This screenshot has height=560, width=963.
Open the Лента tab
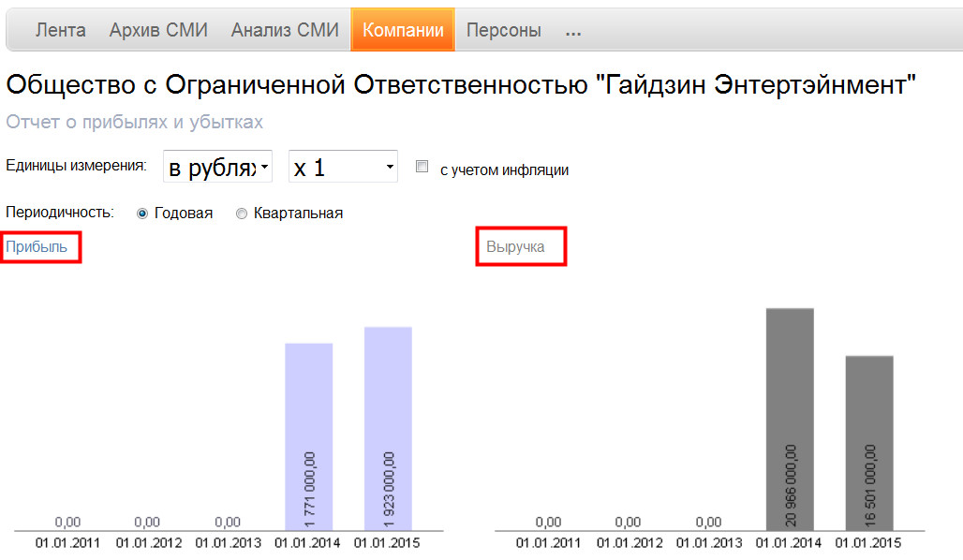60,29
